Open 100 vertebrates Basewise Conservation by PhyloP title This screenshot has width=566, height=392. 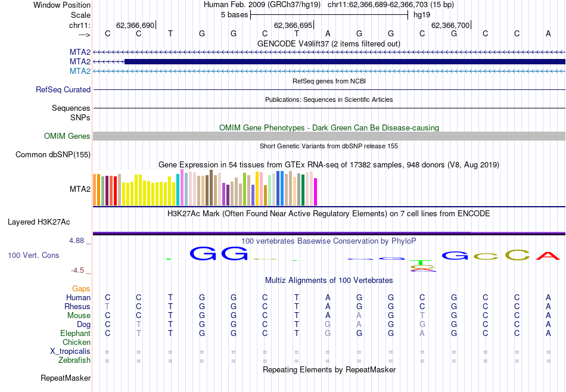[x=328, y=241]
